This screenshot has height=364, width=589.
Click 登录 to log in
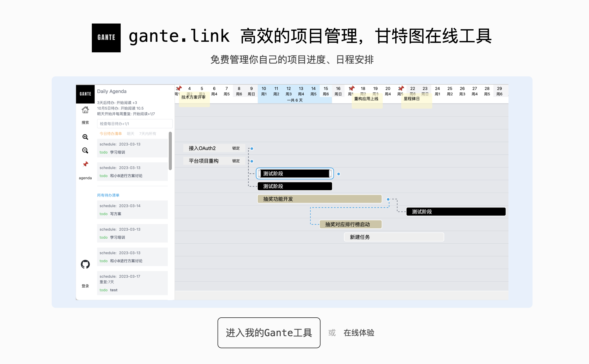[85, 286]
